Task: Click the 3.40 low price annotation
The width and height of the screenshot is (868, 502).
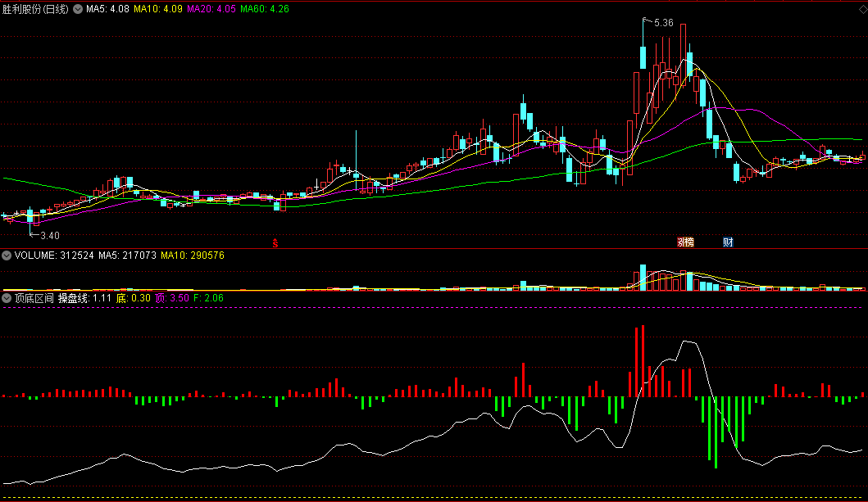Action: [x=50, y=236]
